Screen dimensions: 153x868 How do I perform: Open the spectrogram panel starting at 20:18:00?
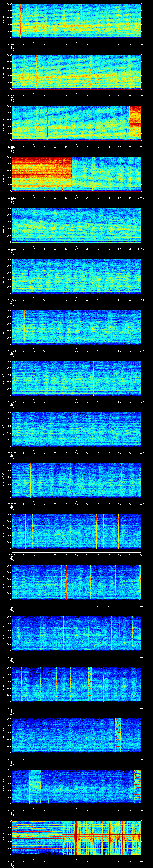pyautogui.click(x=76, y=123)
